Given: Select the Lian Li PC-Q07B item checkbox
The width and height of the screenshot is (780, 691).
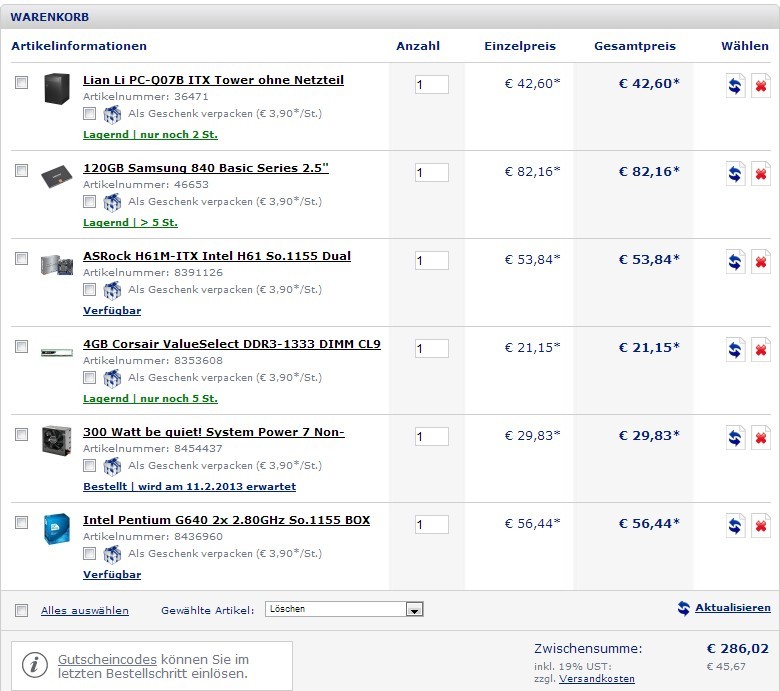Looking at the screenshot, I should [x=21, y=82].
